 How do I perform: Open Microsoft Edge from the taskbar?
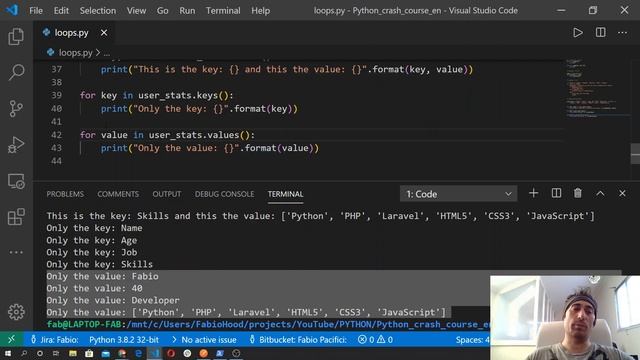[x=138, y=353]
